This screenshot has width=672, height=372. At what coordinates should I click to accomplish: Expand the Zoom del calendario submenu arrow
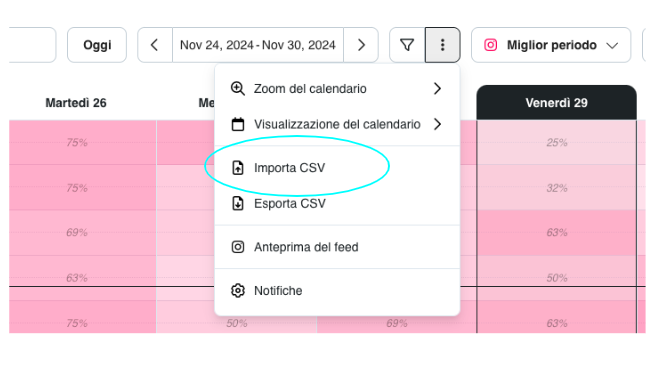(x=437, y=89)
